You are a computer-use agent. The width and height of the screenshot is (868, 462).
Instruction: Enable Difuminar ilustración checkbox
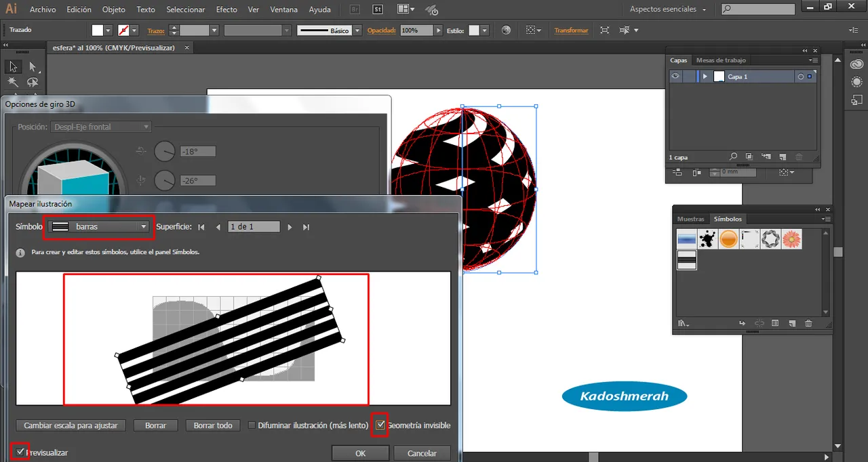pyautogui.click(x=252, y=425)
